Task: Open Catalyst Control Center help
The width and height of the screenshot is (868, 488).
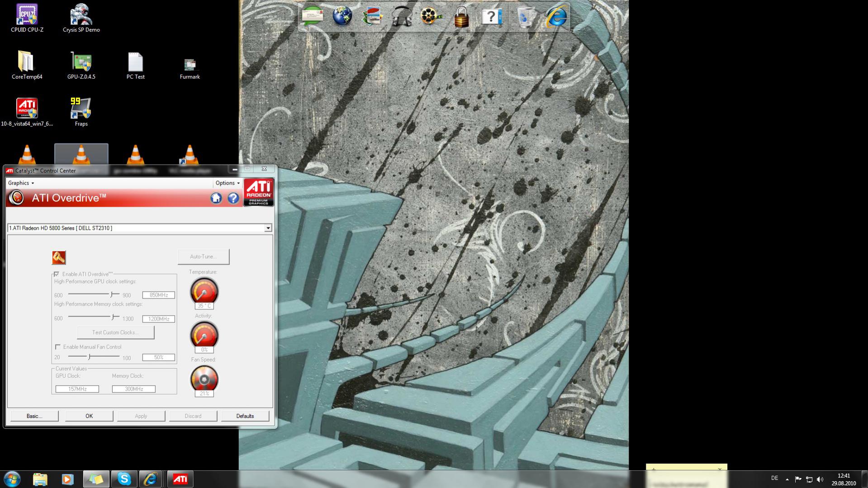Action: coord(233,198)
